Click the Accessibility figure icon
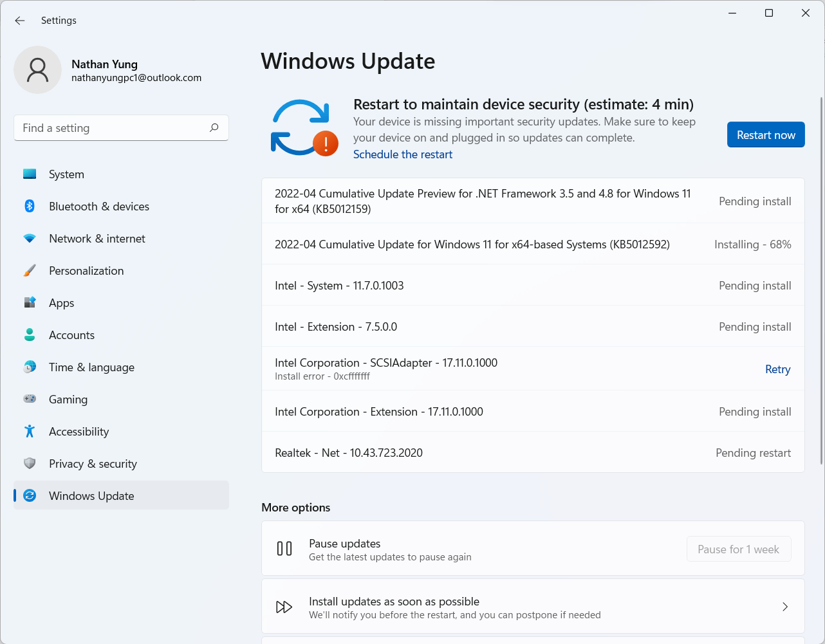 click(x=30, y=431)
